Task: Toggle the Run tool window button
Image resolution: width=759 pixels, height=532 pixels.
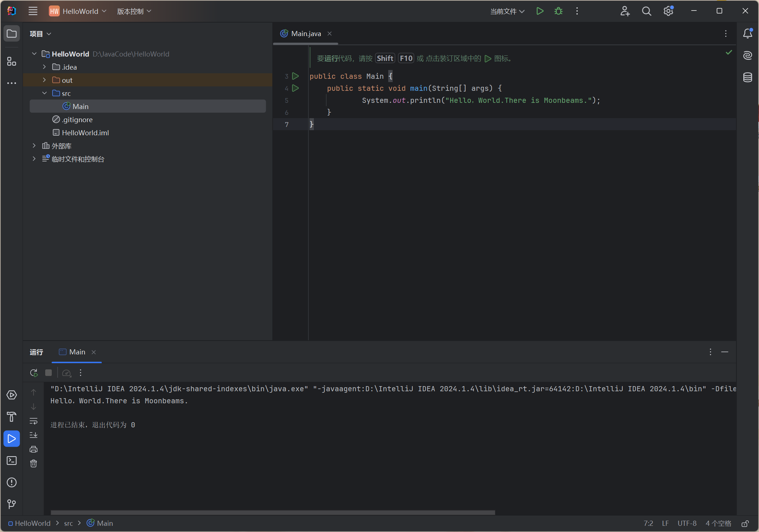Action: 12,439
